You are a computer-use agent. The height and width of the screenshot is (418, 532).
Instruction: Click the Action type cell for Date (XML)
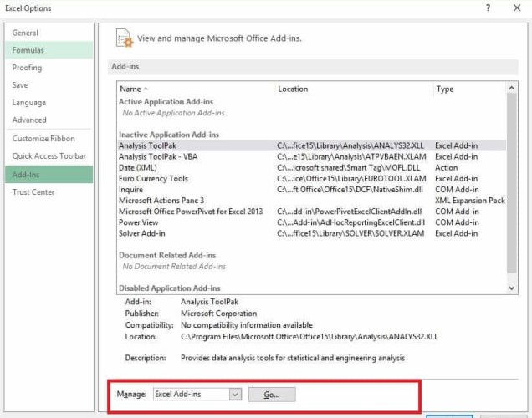click(x=447, y=168)
